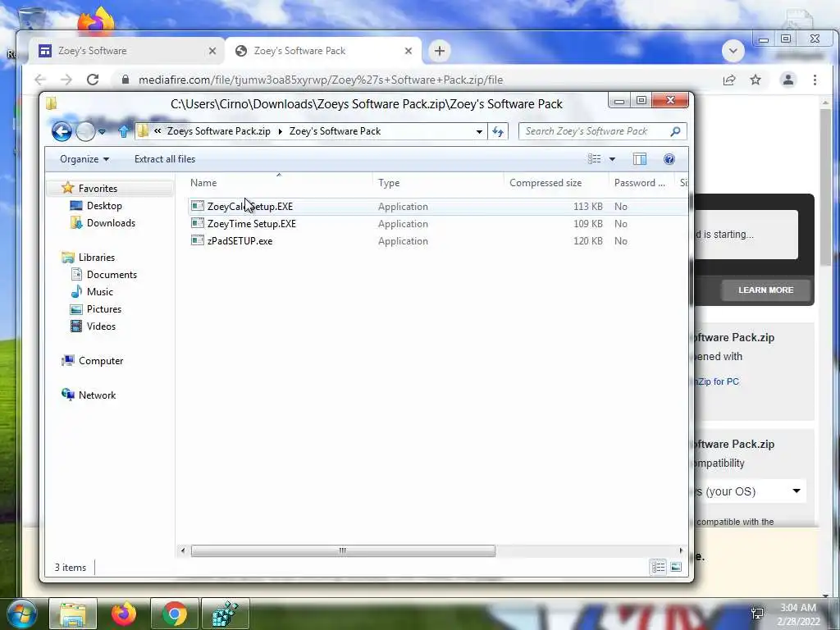Switch to large icons view status icon
Viewport: 840px width, 630px height.
point(676,567)
